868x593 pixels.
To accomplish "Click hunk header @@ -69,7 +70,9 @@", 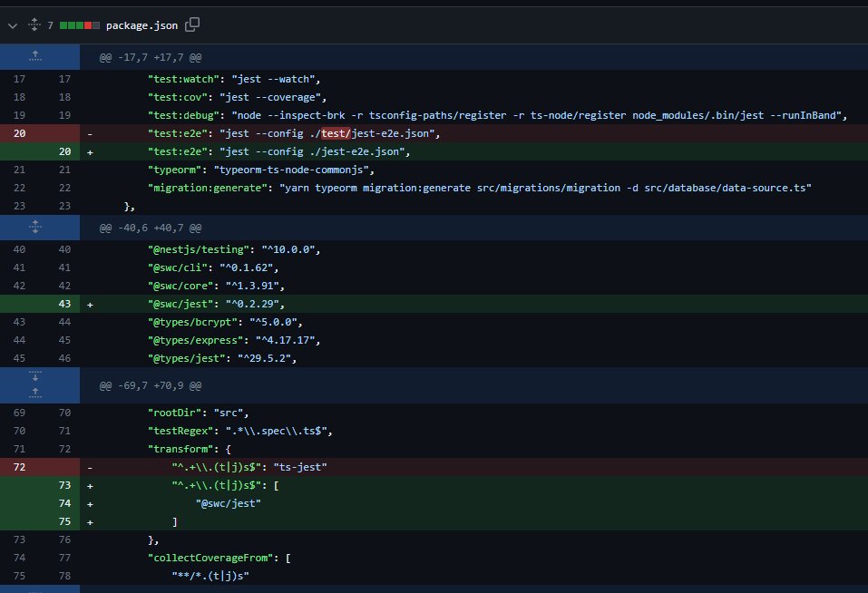I will 151,385.
